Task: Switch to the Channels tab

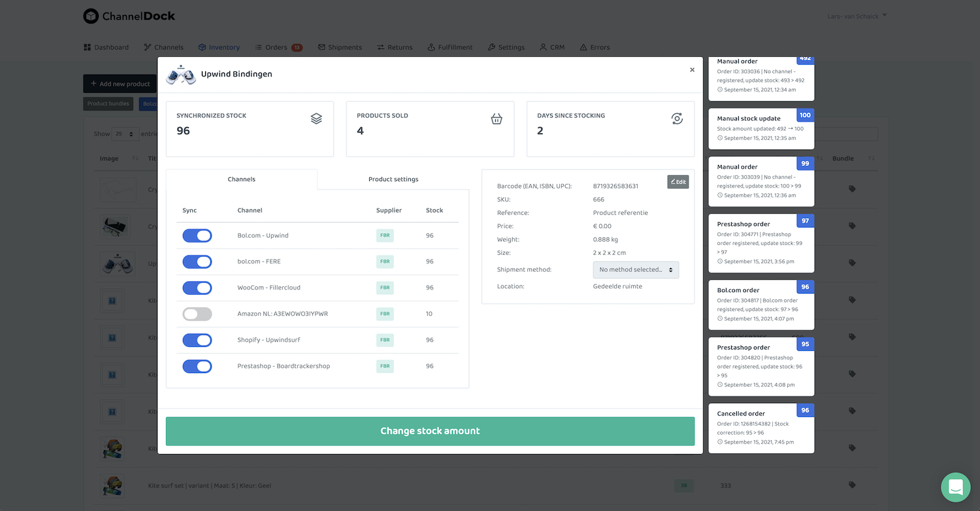Action: coord(242,179)
